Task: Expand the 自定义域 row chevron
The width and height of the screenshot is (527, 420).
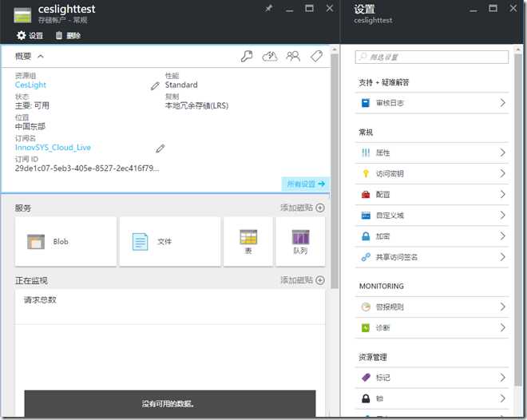Action: click(x=502, y=216)
